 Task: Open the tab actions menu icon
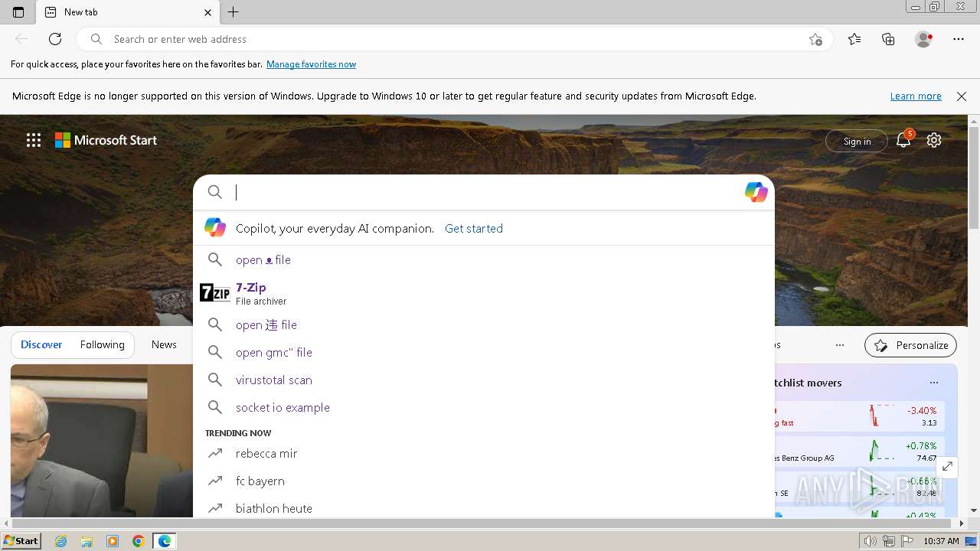click(18, 12)
